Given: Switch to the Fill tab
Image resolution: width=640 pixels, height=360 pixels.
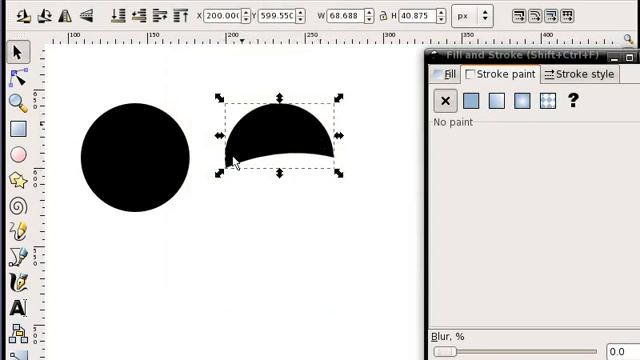Looking at the screenshot, I should point(445,74).
